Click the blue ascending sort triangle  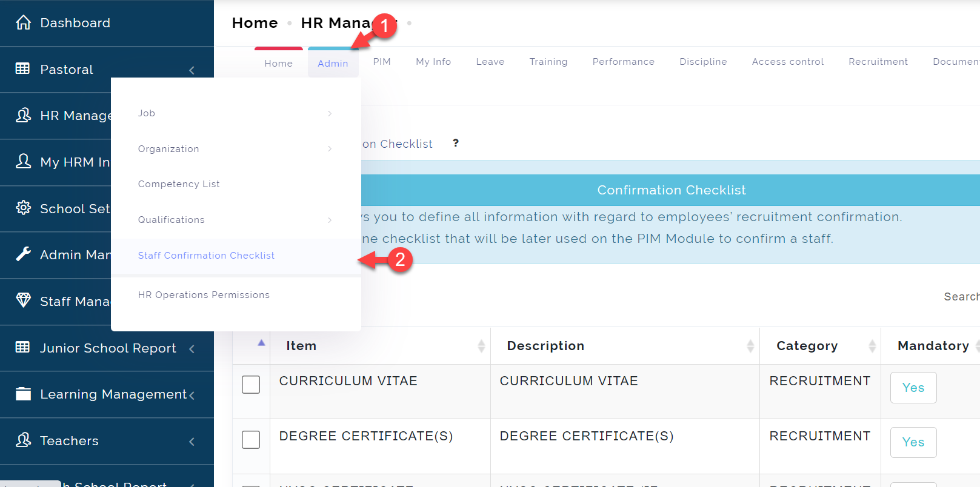click(261, 343)
